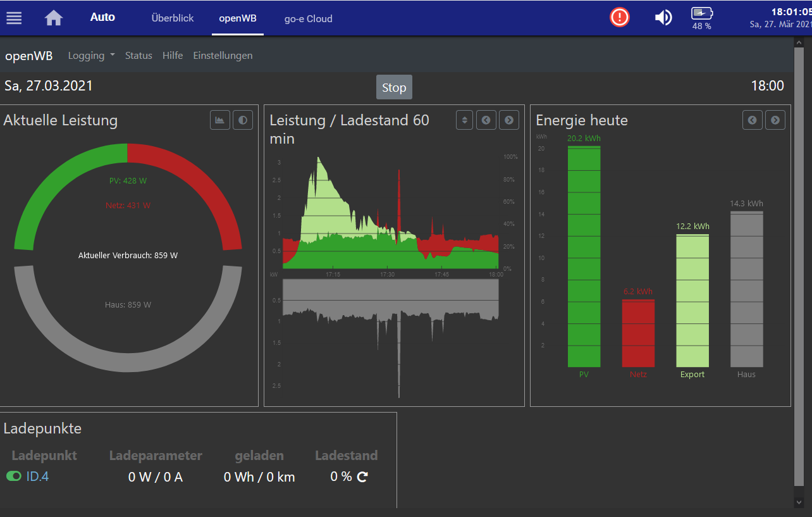Click the green PV energy bar
Viewport: 812px width, 517px height.
584,257
